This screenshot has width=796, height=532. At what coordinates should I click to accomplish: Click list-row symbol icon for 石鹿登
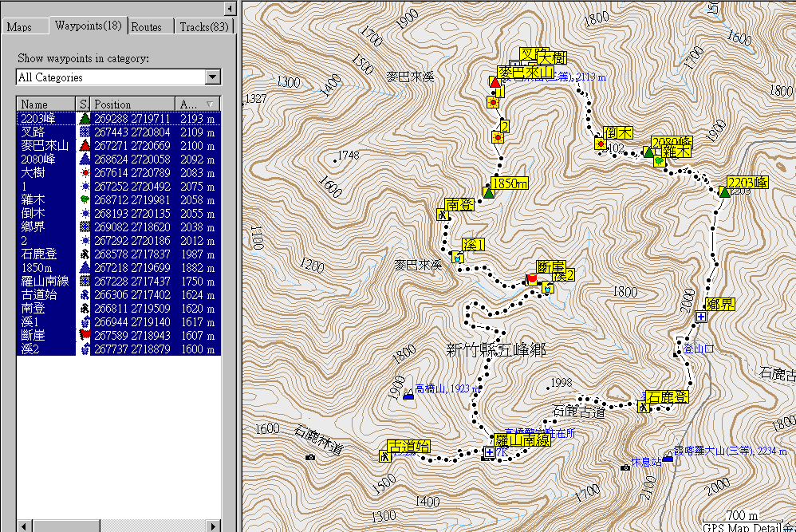tap(85, 254)
